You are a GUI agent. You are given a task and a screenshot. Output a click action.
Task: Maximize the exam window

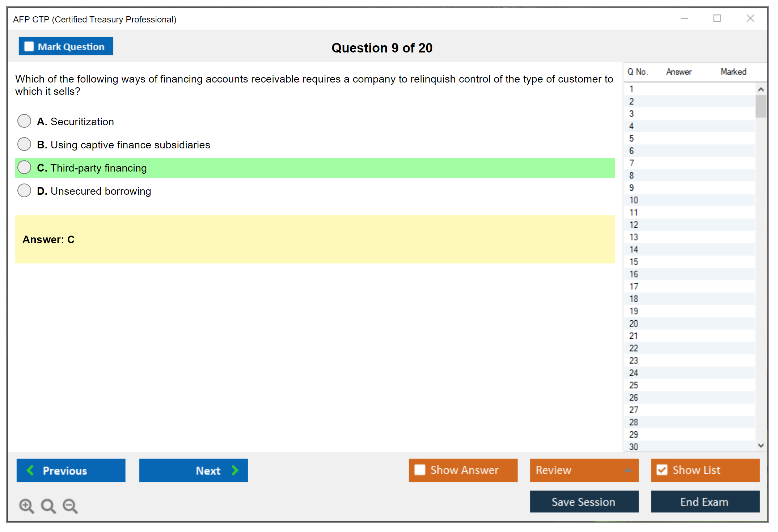717,18
